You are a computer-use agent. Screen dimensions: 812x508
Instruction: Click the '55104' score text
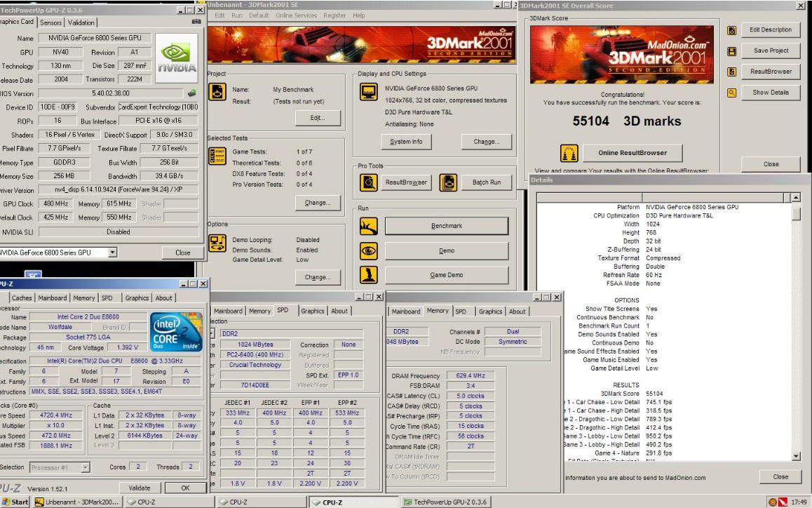pos(590,121)
